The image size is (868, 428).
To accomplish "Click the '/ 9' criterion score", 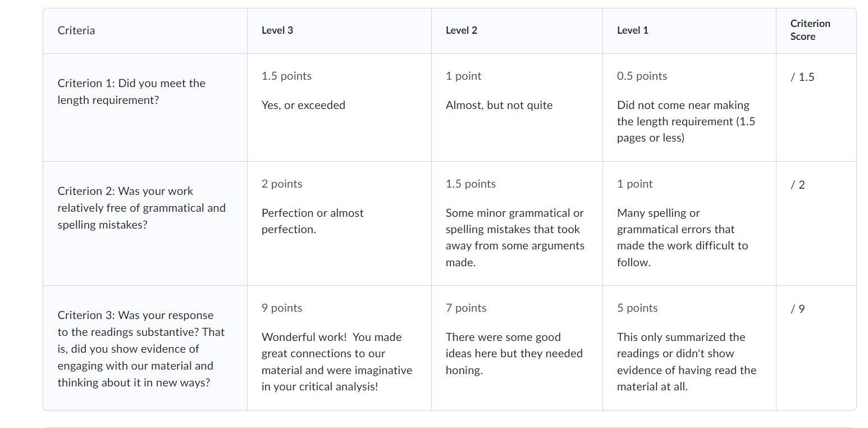I will click(x=798, y=309).
